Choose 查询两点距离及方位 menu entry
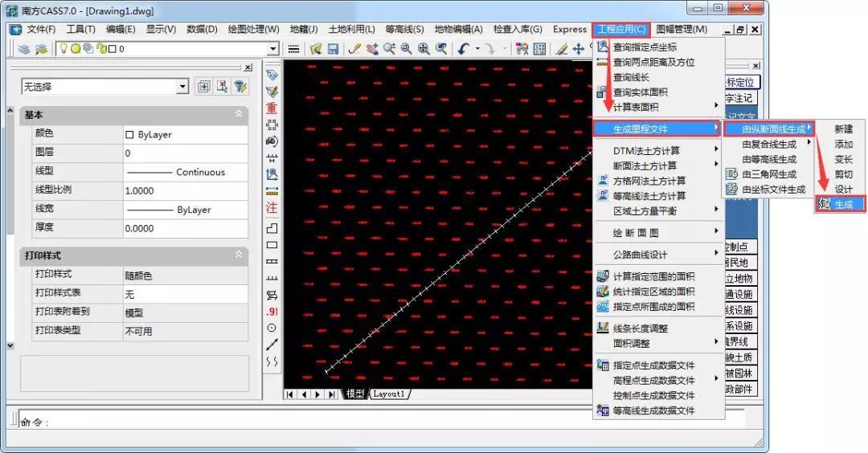Viewport: 868px width, 453px height. (658, 62)
